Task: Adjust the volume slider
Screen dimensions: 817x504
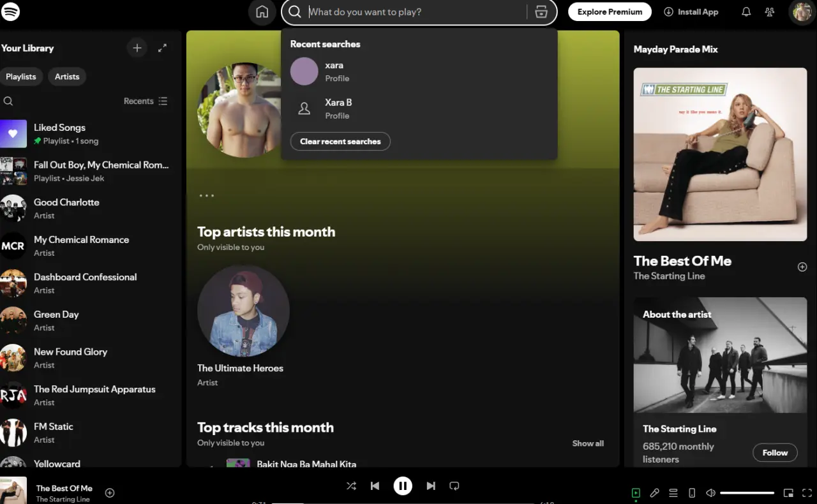Action: (747, 493)
